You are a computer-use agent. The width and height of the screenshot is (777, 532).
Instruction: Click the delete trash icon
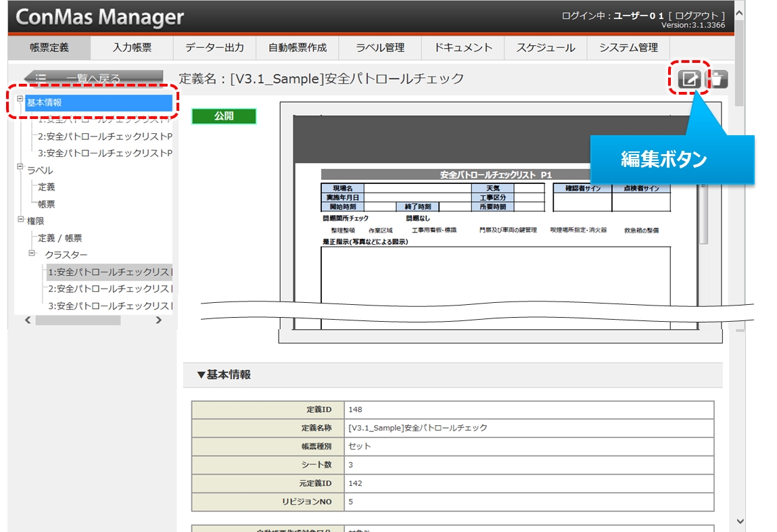pyautogui.click(x=718, y=79)
